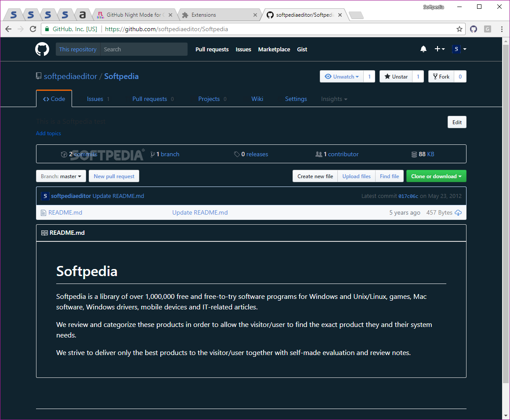510x420 pixels.
Task: Close the GitHub Night Mode tab
Action: (170, 15)
